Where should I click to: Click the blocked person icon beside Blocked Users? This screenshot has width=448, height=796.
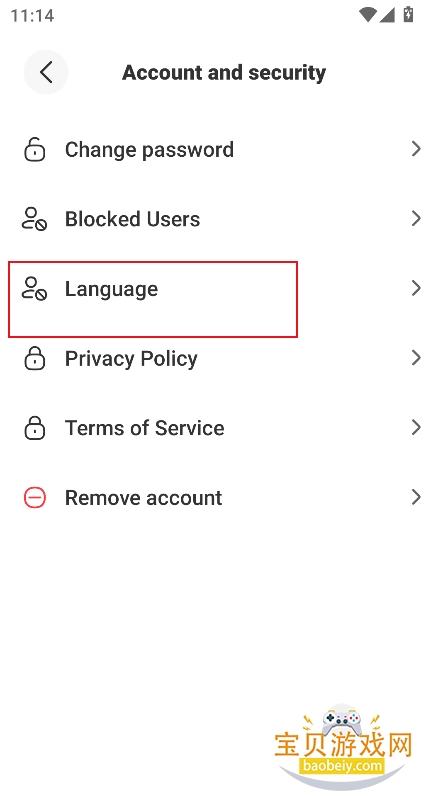35,219
